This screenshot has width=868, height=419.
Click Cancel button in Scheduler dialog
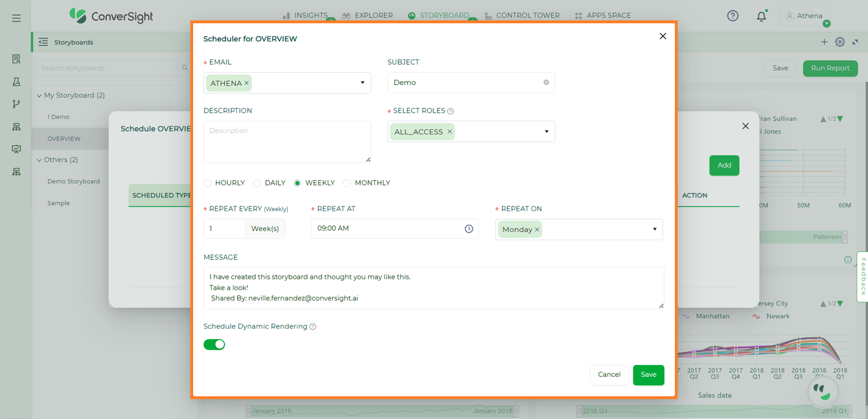pyautogui.click(x=609, y=375)
